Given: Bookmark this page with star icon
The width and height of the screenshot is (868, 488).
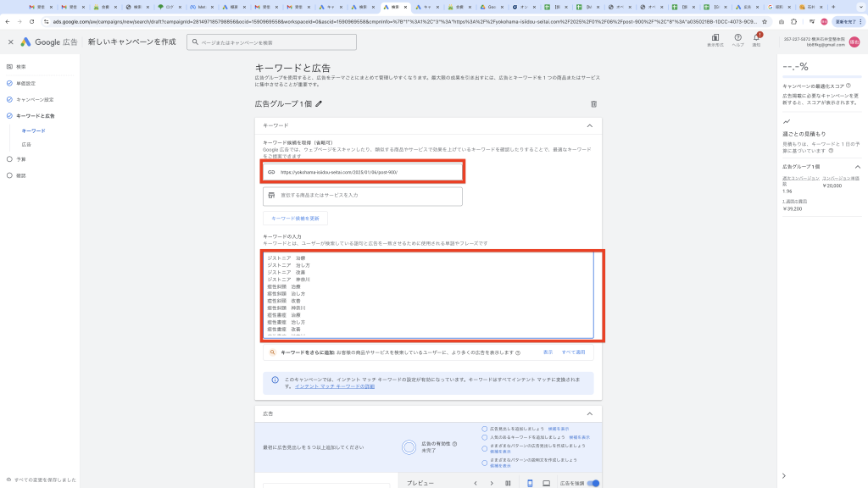Looking at the screenshot, I should tap(766, 20).
